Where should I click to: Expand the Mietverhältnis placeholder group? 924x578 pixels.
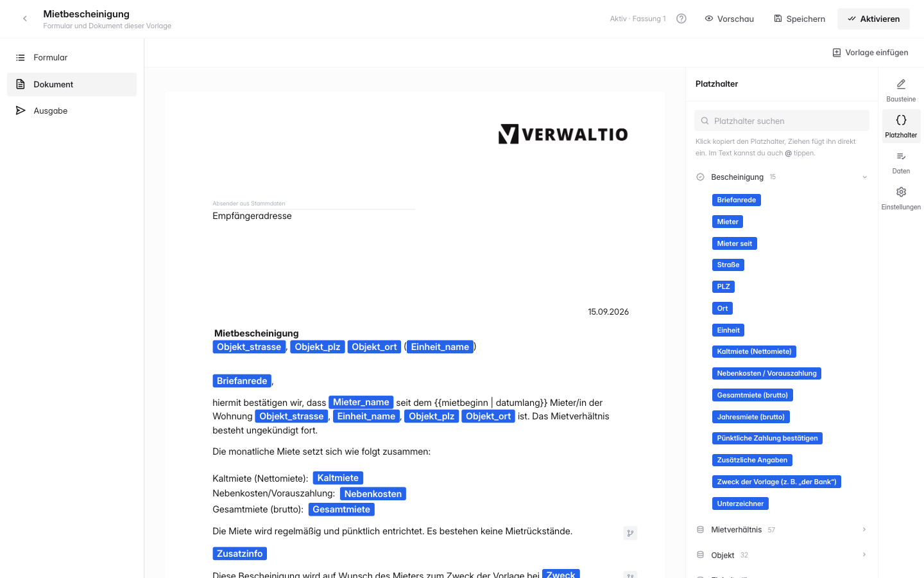864,530
